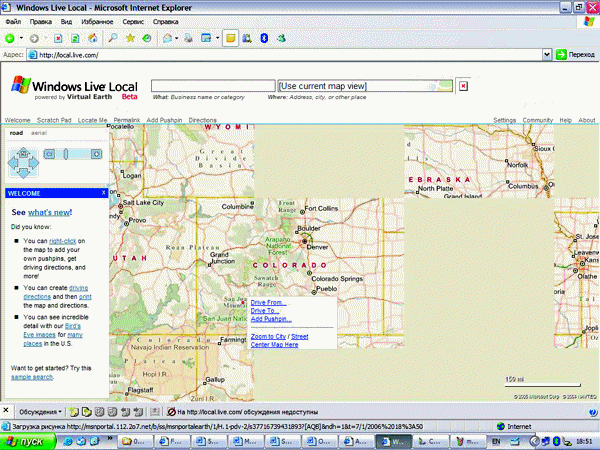Click the Edit page toolbar icon

pyautogui.click(x=206, y=38)
